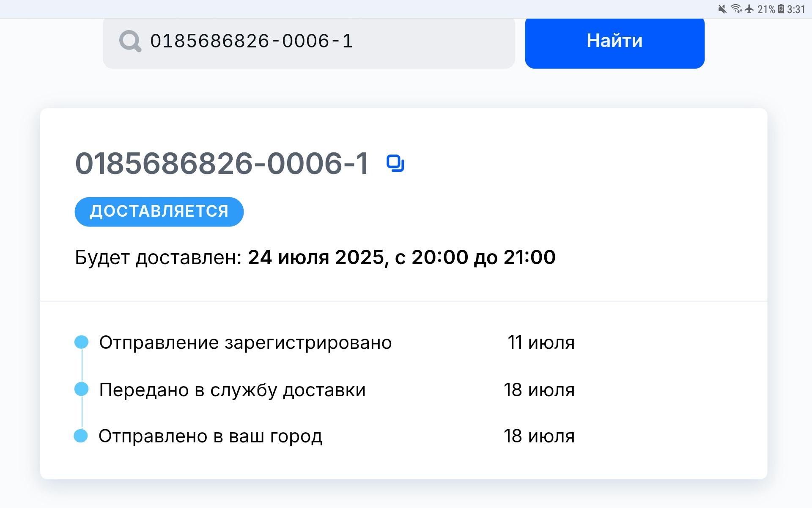
Task: Click the 11 июля date
Action: pyautogui.click(x=541, y=343)
